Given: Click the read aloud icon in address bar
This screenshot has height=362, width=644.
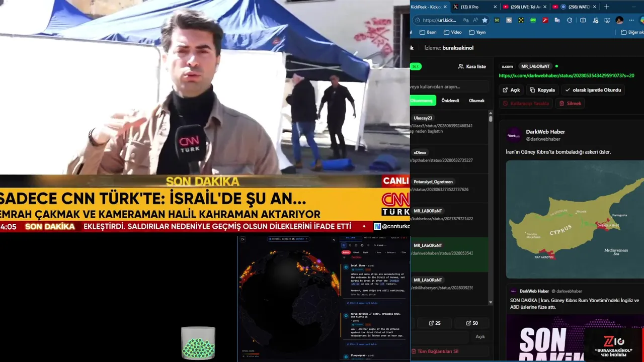Looking at the screenshot, I should click(475, 20).
